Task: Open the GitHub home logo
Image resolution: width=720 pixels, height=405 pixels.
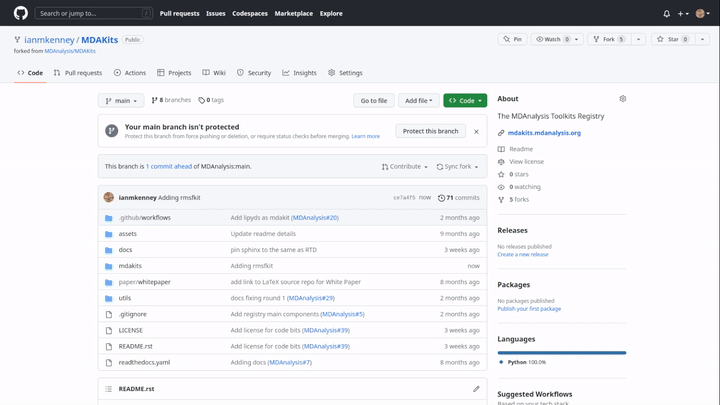Action: point(21,13)
